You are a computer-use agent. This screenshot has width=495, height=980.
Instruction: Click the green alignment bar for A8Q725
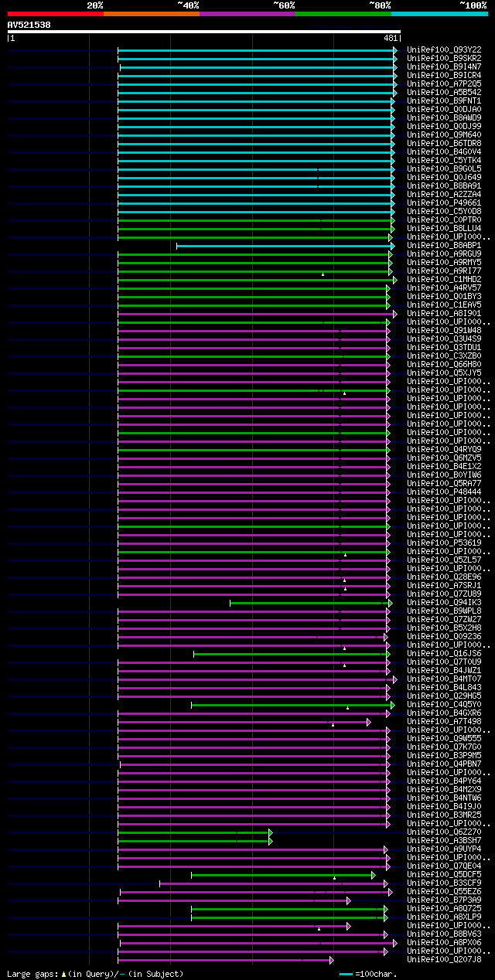click(x=289, y=909)
